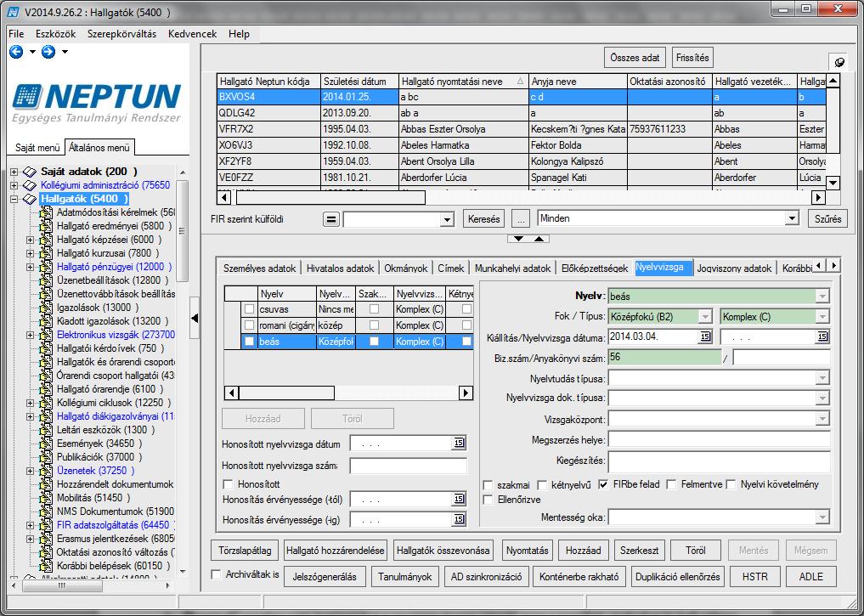This screenshot has height=616, width=864.
Task: Click the Saját adatok folder icon
Action: (x=29, y=172)
